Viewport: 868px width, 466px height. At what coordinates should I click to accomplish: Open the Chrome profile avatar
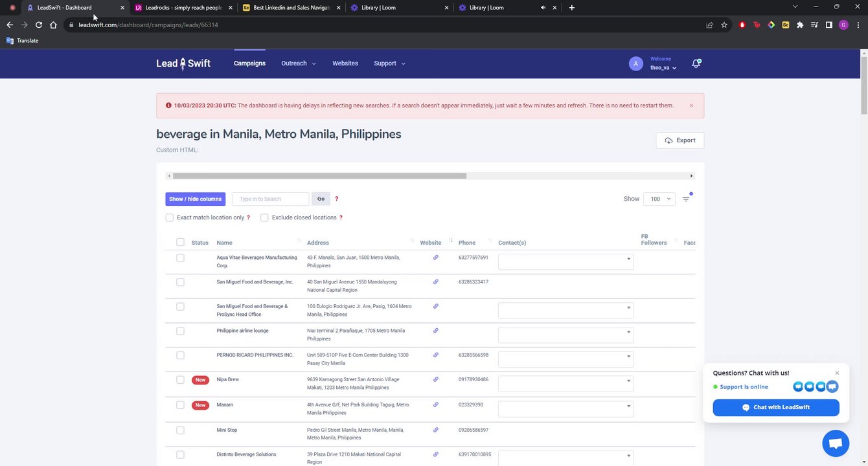click(843, 25)
